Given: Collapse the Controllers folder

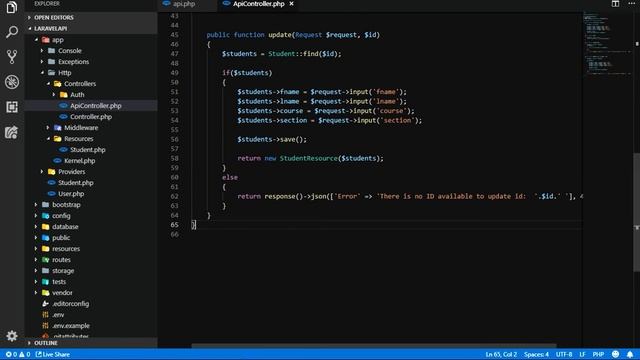Looking at the screenshot, I should pyautogui.click(x=80, y=84).
